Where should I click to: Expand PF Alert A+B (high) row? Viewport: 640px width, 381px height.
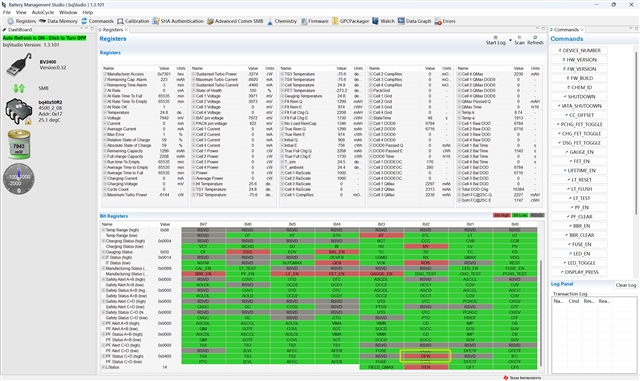click(103, 323)
